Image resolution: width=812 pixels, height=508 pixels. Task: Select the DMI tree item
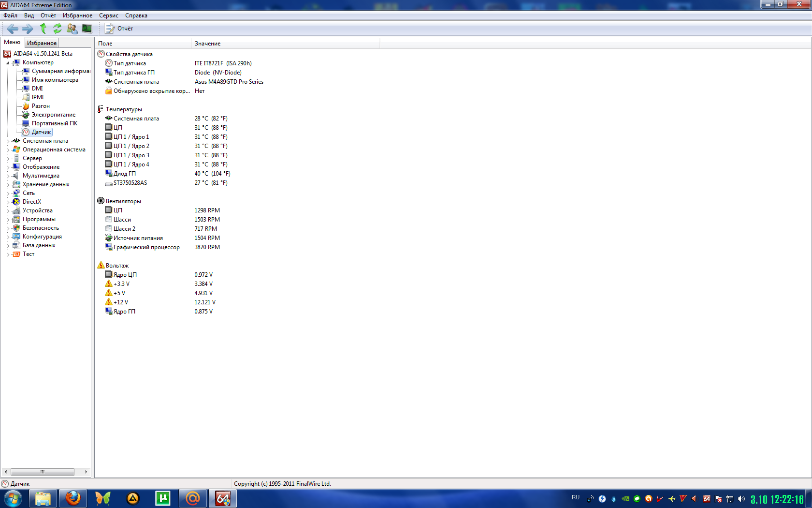(37, 89)
